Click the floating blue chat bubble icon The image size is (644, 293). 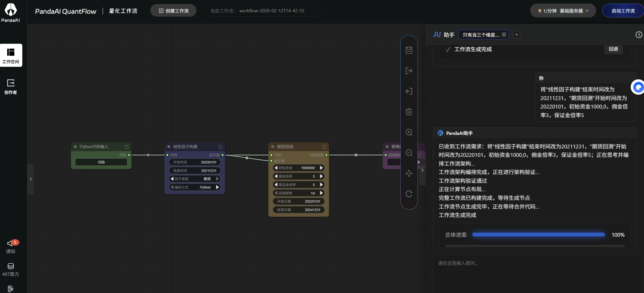[638, 87]
